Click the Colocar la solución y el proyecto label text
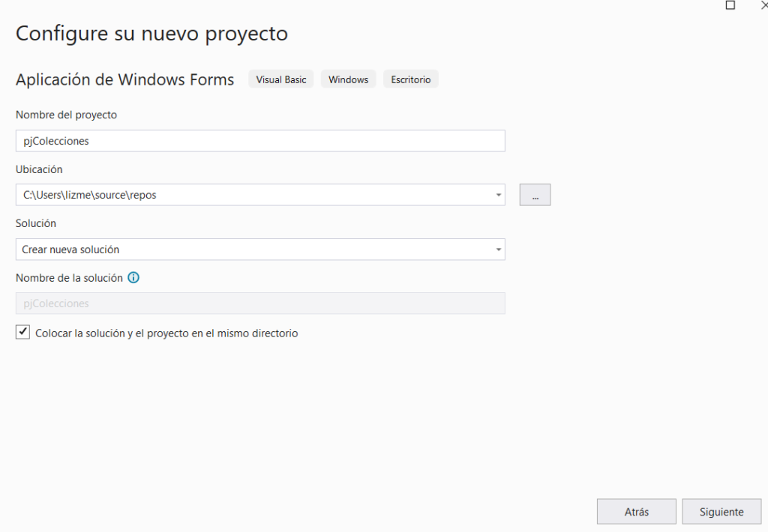This screenshot has width=768, height=532. pyautogui.click(x=166, y=333)
